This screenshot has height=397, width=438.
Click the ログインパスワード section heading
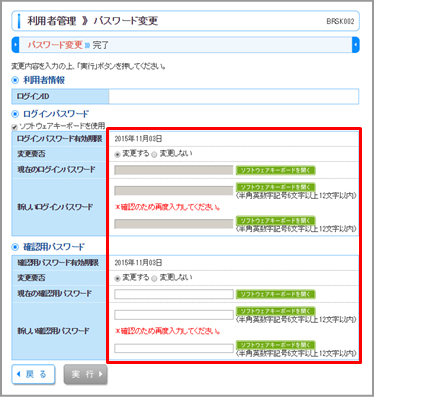pos(56,114)
